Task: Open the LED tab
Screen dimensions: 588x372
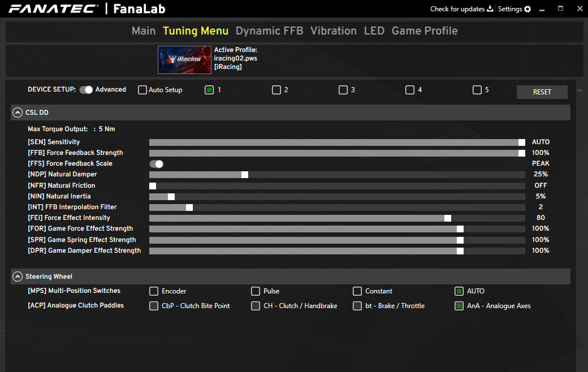Action: point(374,31)
